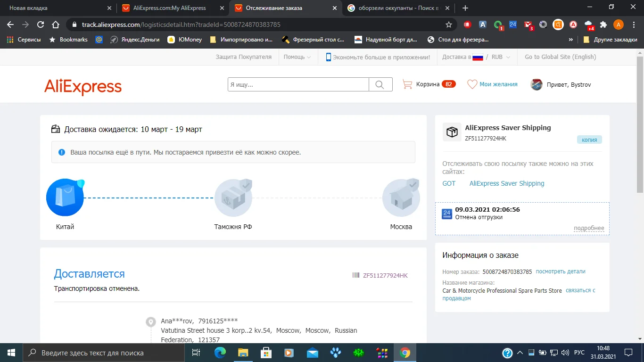Click the green extension with badge 1
The height and width of the screenshot is (362, 644).
click(498, 25)
